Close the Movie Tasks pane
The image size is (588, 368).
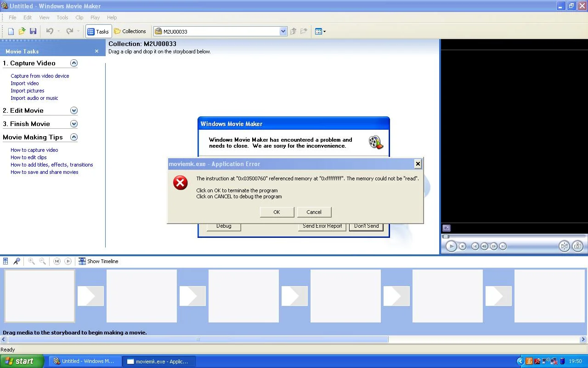point(96,51)
